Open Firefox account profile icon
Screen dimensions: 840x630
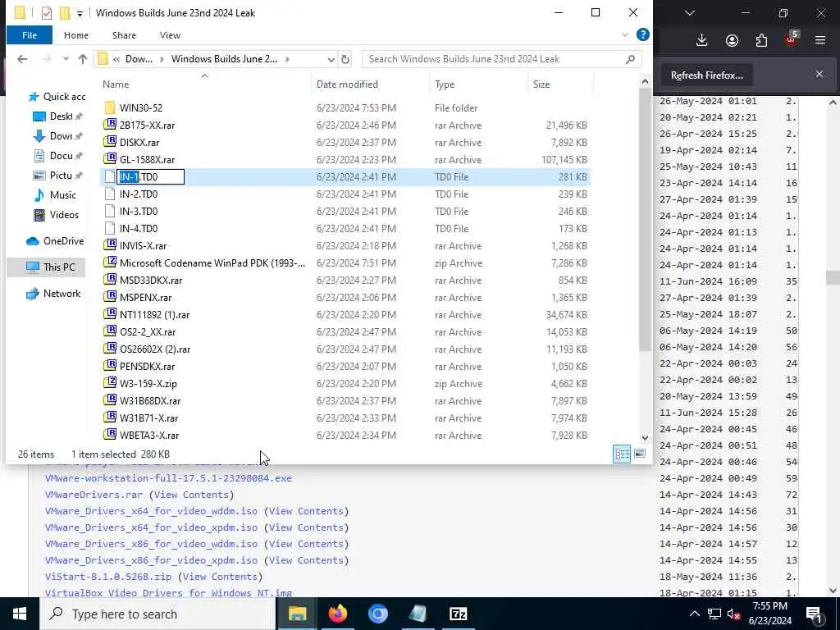[732, 40]
